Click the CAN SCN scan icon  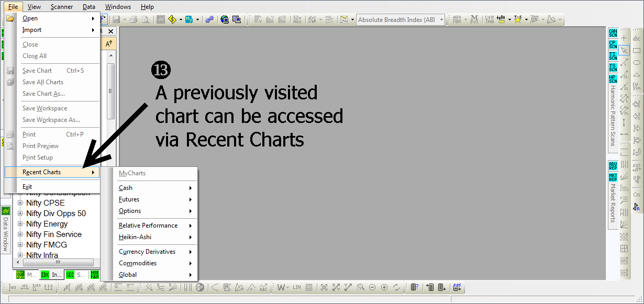[x=613, y=32]
